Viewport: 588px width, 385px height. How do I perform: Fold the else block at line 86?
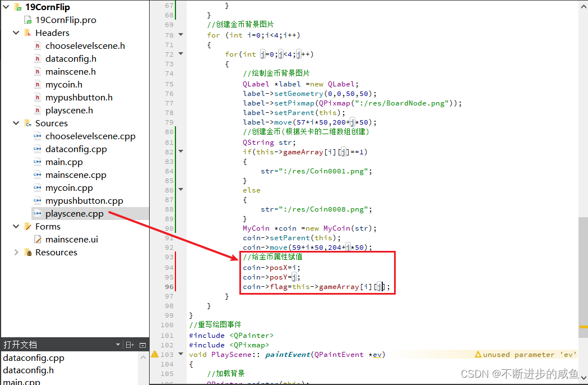click(x=180, y=190)
